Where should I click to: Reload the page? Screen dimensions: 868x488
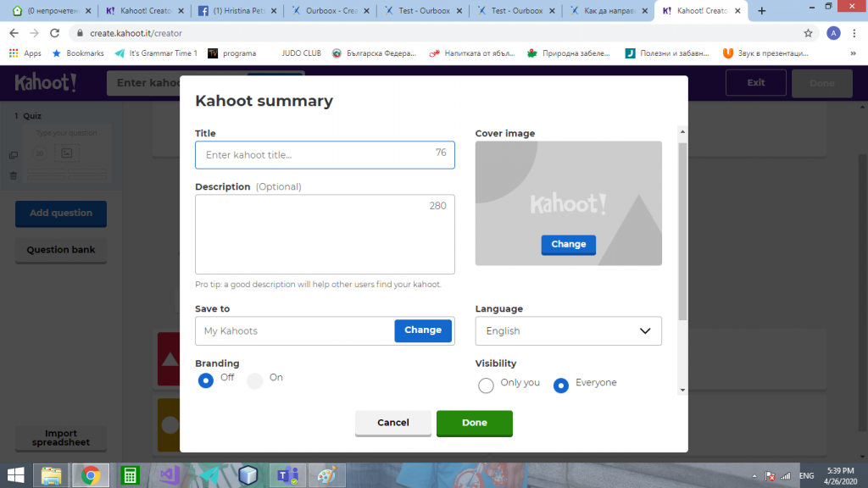coord(54,33)
